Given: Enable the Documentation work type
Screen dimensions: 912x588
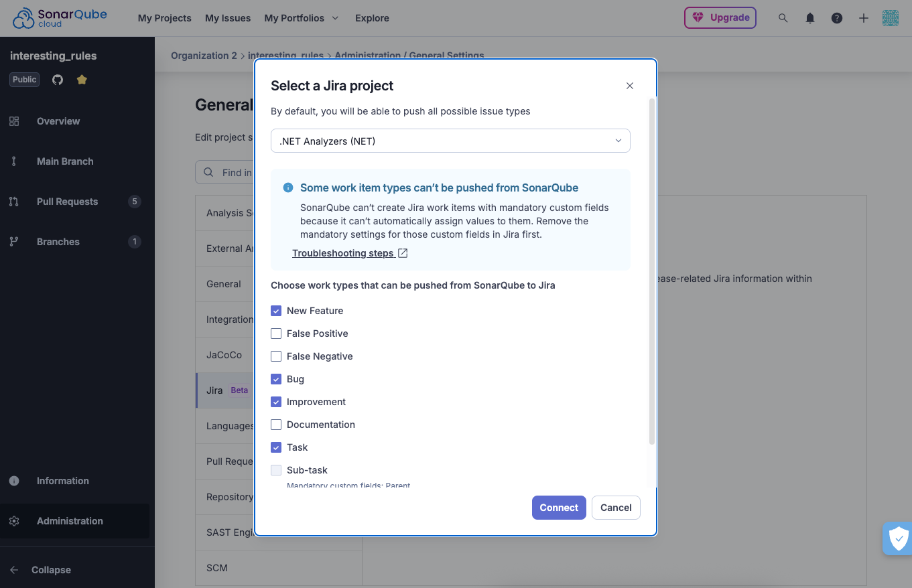Looking at the screenshot, I should (x=275, y=424).
